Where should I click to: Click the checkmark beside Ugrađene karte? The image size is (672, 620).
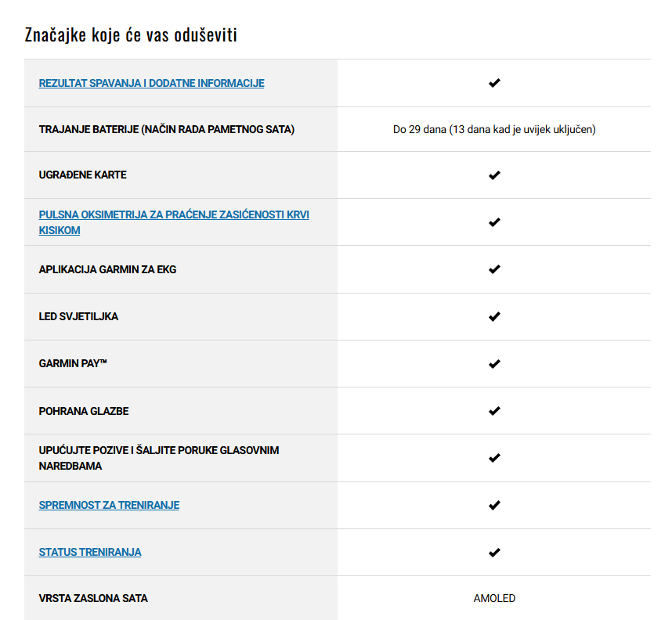pyautogui.click(x=494, y=175)
